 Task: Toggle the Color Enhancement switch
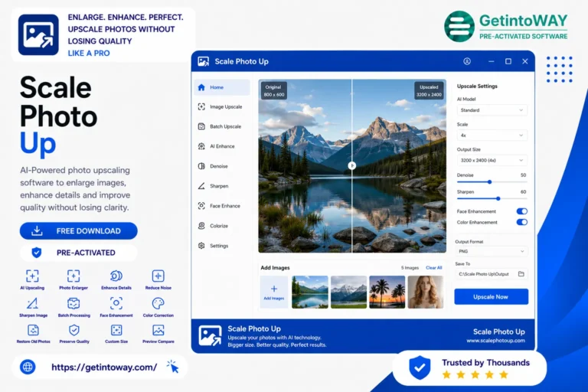521,222
